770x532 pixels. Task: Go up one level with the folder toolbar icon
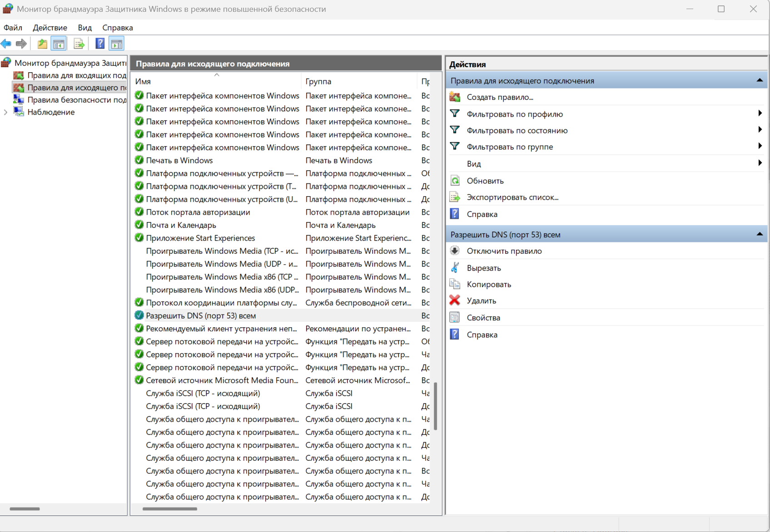pyautogui.click(x=42, y=44)
